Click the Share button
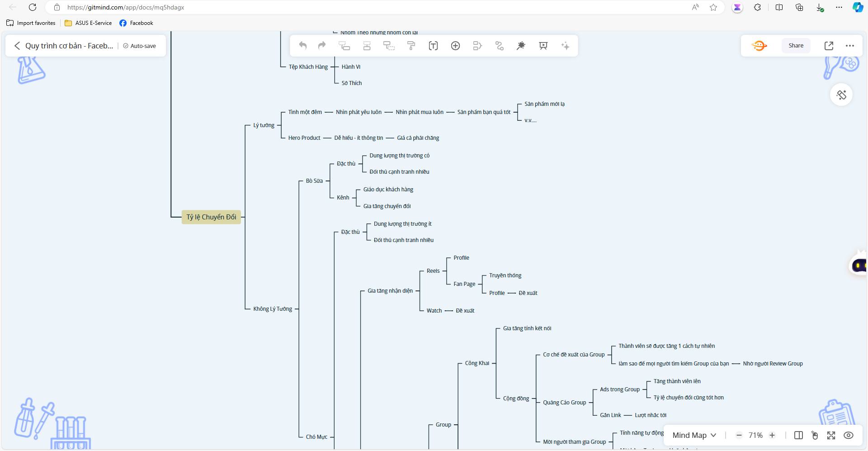This screenshot has width=868, height=451. click(796, 46)
